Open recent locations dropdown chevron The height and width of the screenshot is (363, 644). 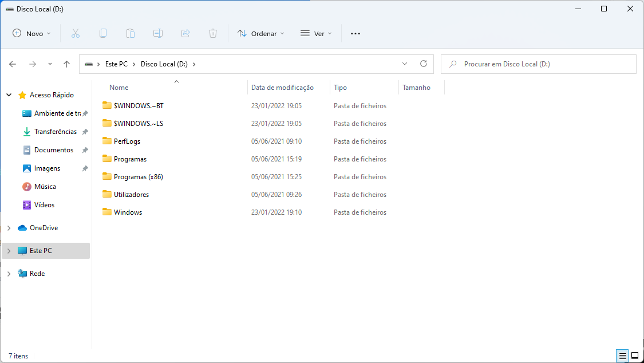pos(50,64)
